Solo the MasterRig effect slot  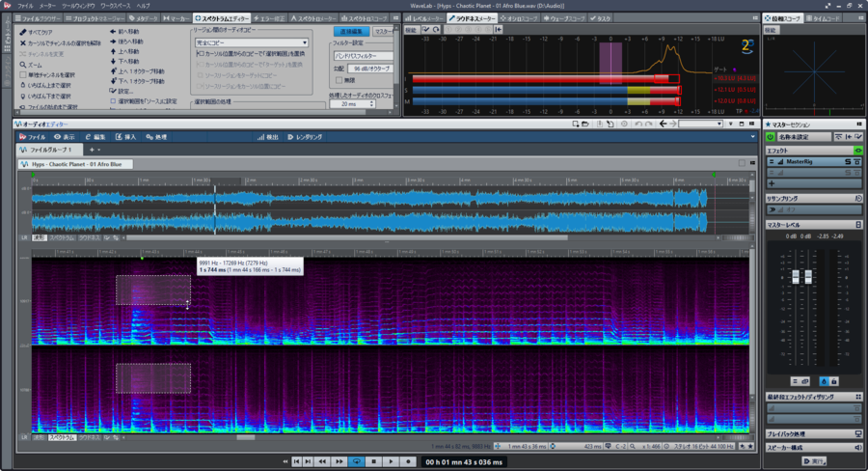[848, 162]
